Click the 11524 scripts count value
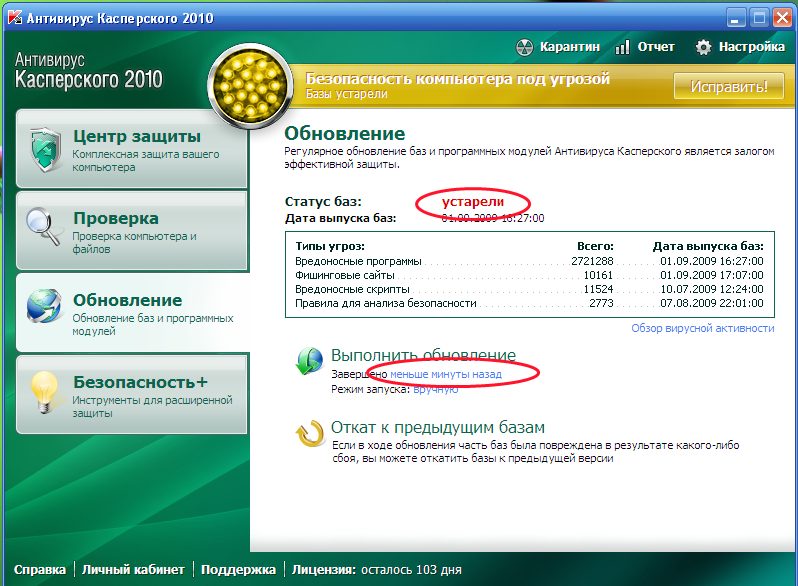Viewport: 798px width, 586px height. (x=598, y=289)
